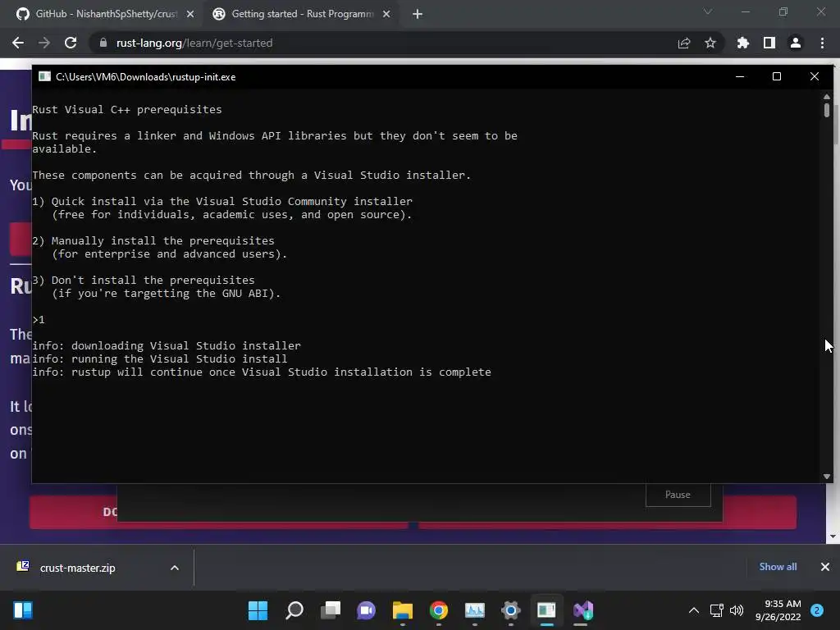Share this page icon in address bar
Image resolution: width=840 pixels, height=630 pixels.
point(683,43)
